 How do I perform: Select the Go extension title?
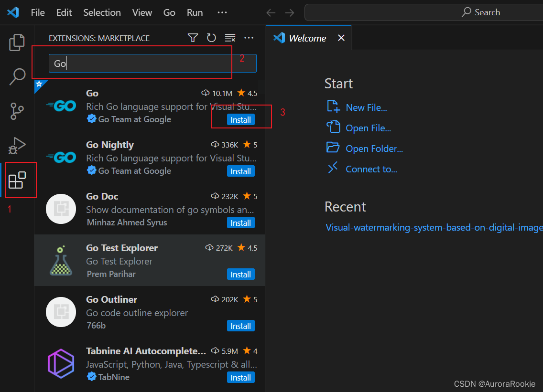[x=92, y=93]
